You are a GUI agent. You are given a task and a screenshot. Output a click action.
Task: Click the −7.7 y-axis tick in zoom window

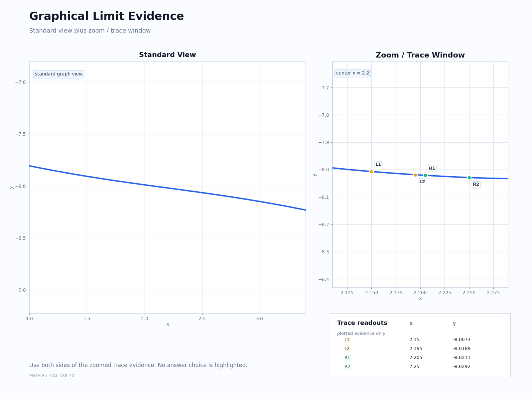click(324, 88)
